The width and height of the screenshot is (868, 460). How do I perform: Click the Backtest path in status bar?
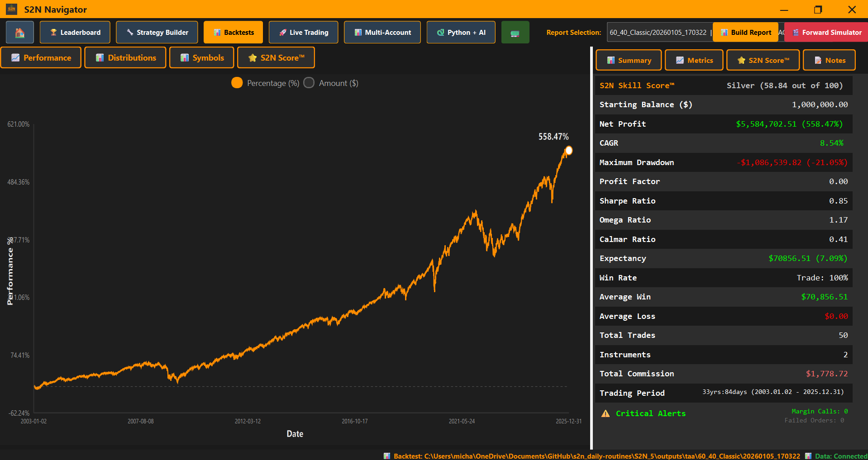pyautogui.click(x=597, y=456)
